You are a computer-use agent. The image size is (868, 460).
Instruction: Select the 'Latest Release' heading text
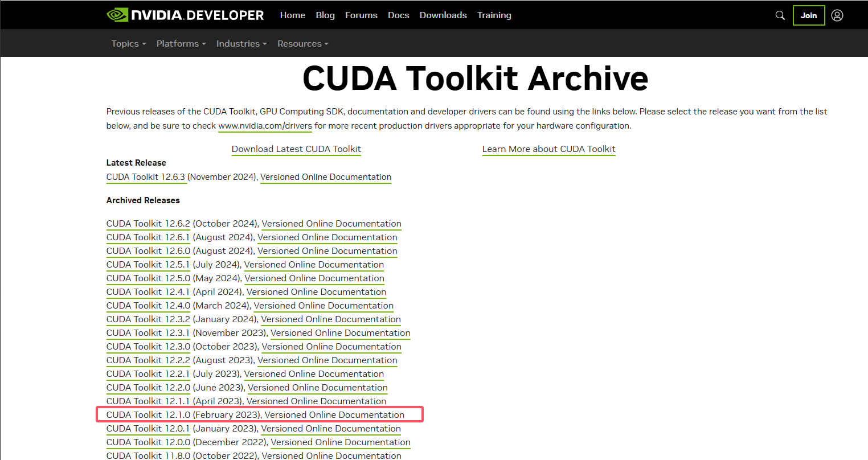click(x=136, y=163)
